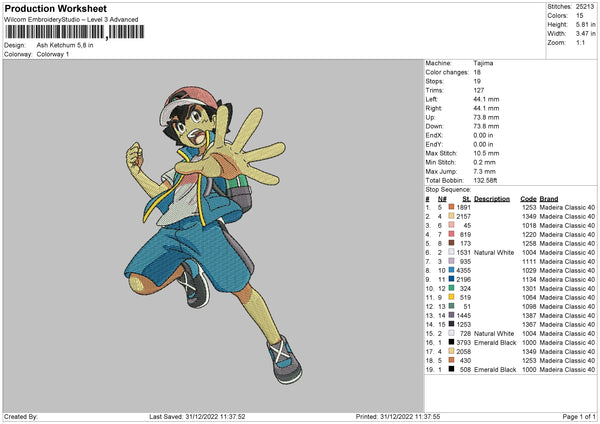Click the Left value "44.1 mm"
This screenshot has width=600, height=424.
coord(486,99)
